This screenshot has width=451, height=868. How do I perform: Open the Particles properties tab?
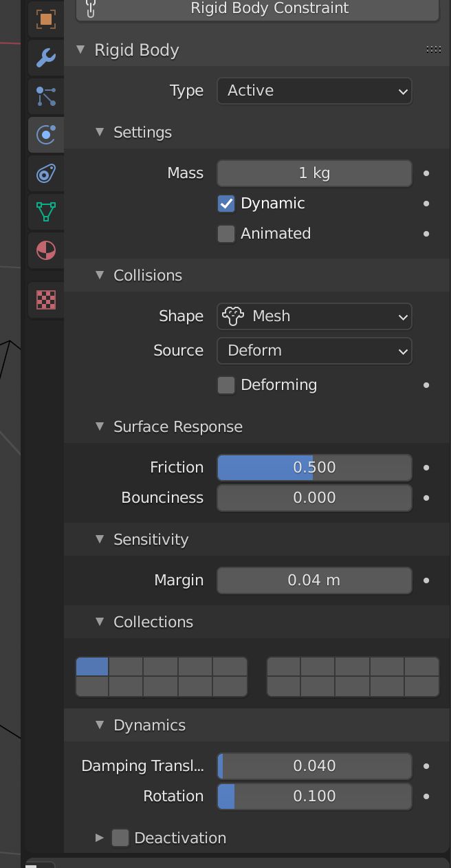tap(46, 96)
